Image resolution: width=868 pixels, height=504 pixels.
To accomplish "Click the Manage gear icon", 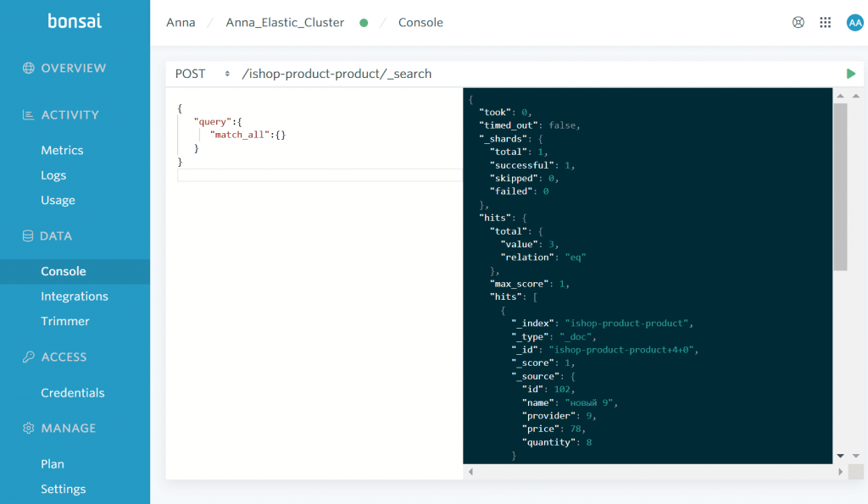I will point(29,428).
